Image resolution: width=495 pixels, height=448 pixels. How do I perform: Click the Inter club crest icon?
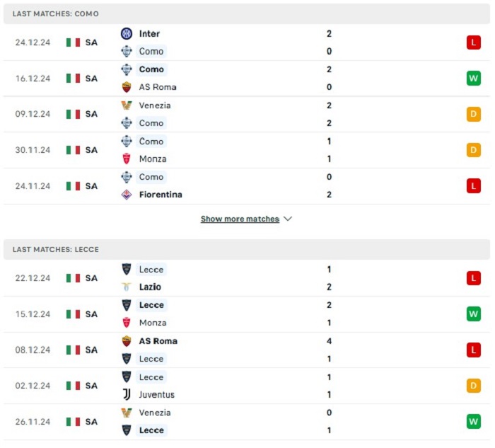click(x=127, y=33)
